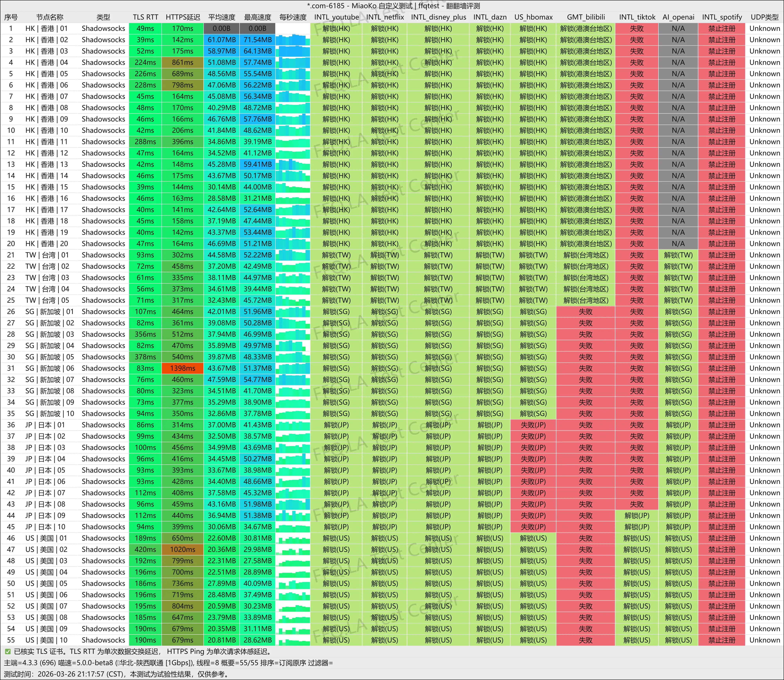Click the HTTPS延迟 column header
The image size is (784, 680).
click(x=183, y=17)
